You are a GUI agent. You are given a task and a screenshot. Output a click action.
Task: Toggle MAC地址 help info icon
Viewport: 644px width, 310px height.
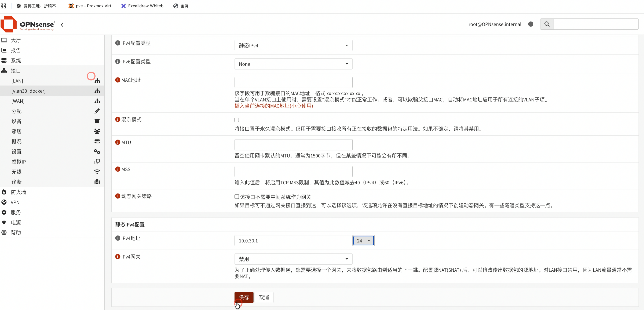pyautogui.click(x=118, y=80)
